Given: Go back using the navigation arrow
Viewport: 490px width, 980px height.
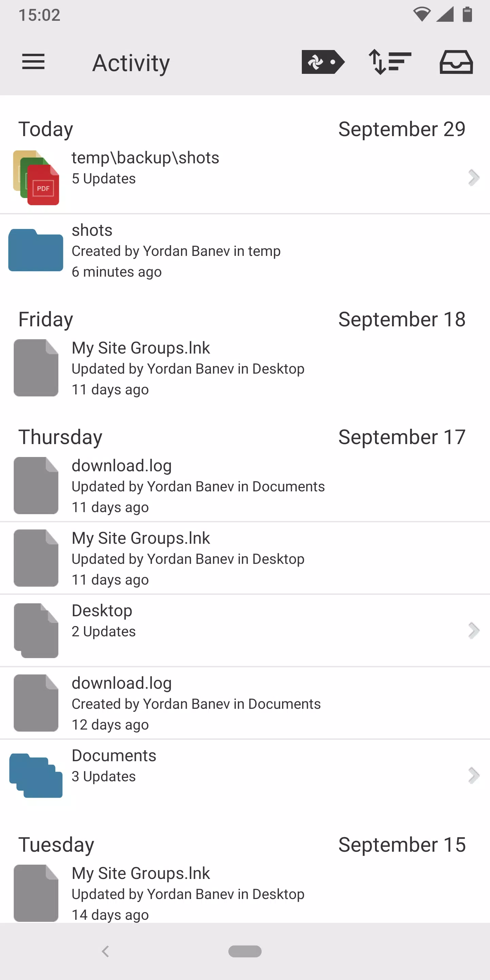Looking at the screenshot, I should coord(105,951).
